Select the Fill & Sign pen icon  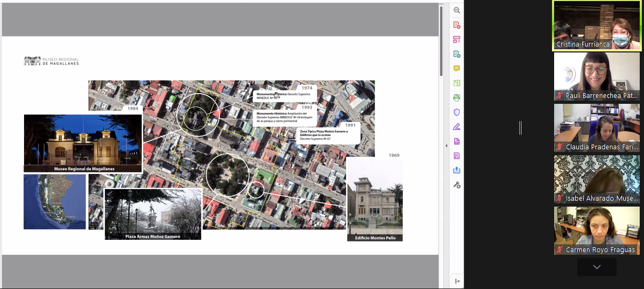click(457, 127)
